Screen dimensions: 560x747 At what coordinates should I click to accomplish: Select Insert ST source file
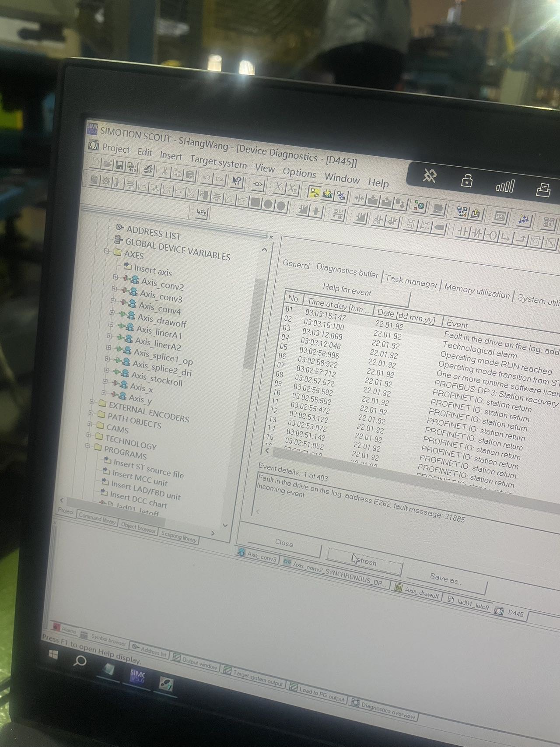148,468
